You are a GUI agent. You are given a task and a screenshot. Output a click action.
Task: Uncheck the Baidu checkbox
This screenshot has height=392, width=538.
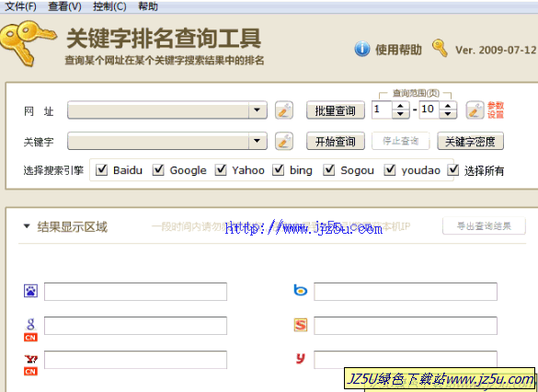point(101,169)
